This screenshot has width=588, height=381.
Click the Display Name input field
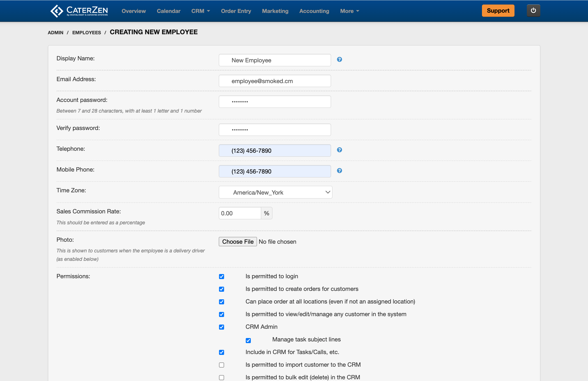[x=275, y=60]
